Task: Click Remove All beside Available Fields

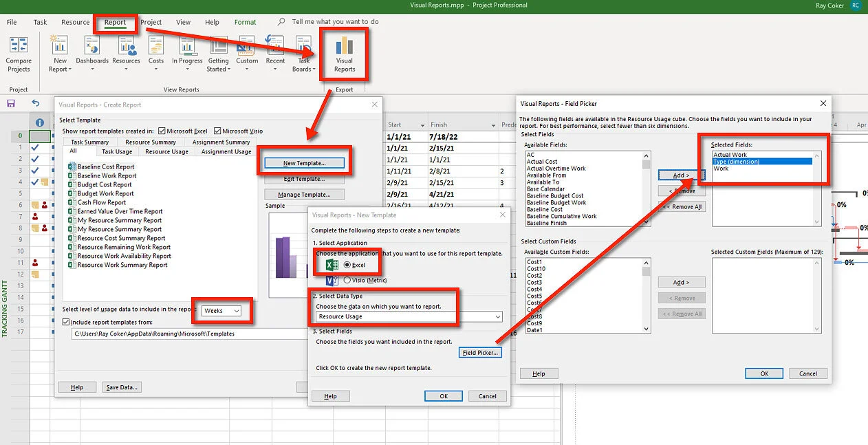Action: pyautogui.click(x=681, y=206)
